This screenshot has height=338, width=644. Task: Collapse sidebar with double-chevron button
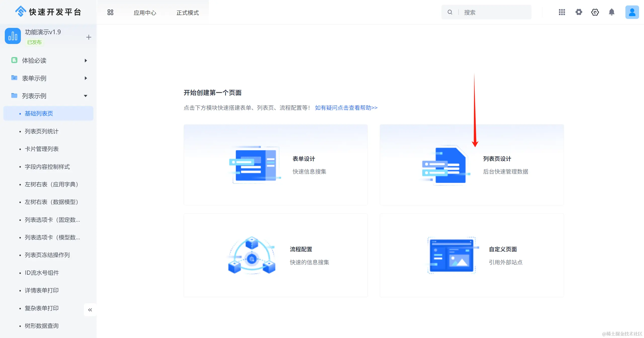click(x=90, y=310)
